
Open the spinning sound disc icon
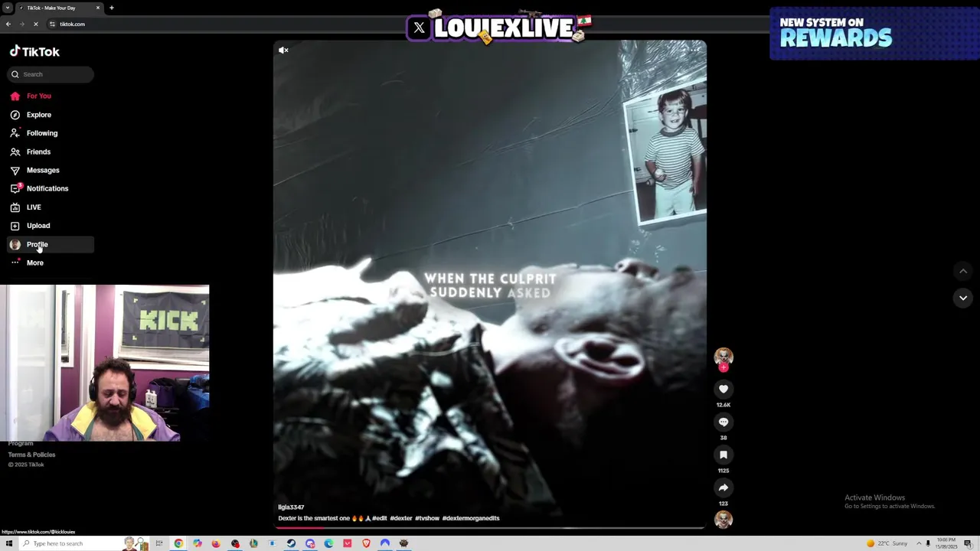click(x=724, y=520)
